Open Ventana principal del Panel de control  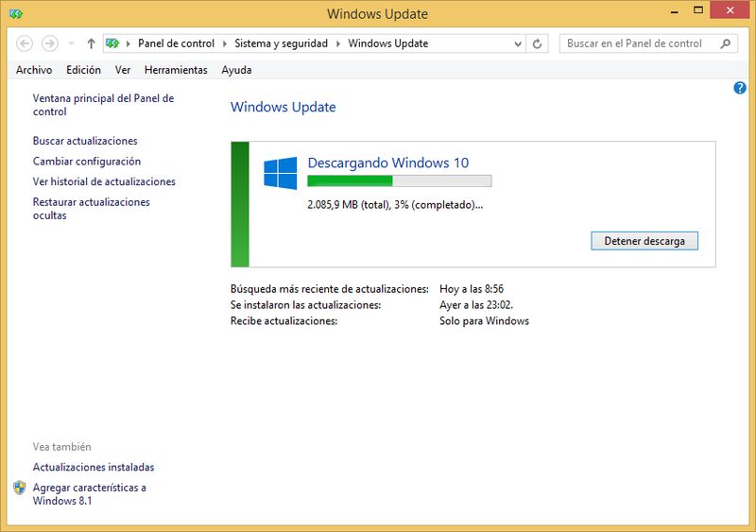(x=103, y=105)
